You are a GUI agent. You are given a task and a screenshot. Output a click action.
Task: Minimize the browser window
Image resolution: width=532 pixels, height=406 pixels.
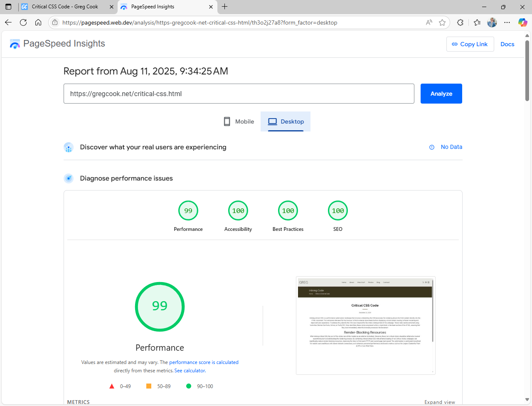pyautogui.click(x=484, y=7)
